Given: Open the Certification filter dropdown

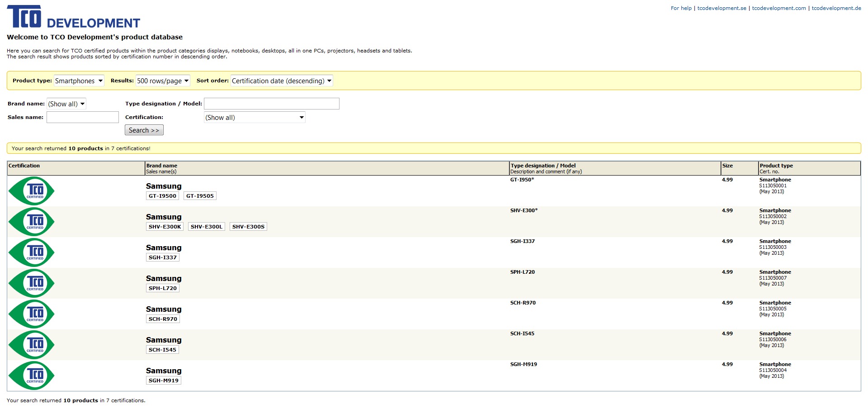Looking at the screenshot, I should click(255, 117).
